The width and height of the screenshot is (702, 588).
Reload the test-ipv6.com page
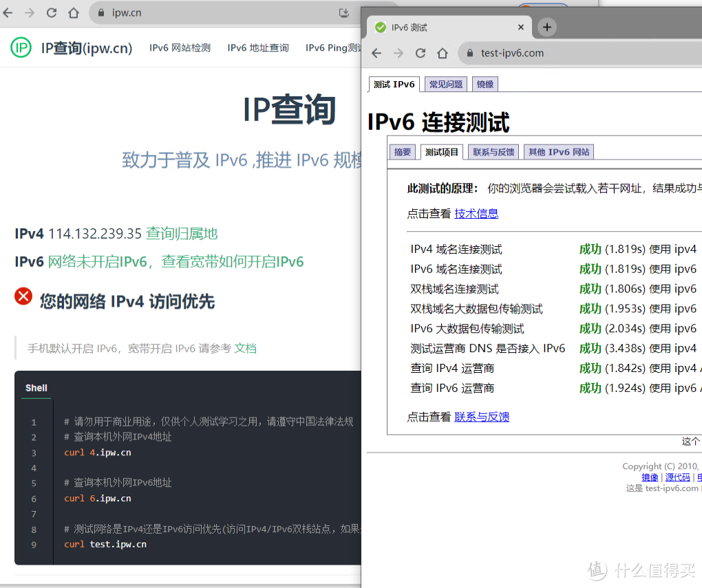[421, 53]
